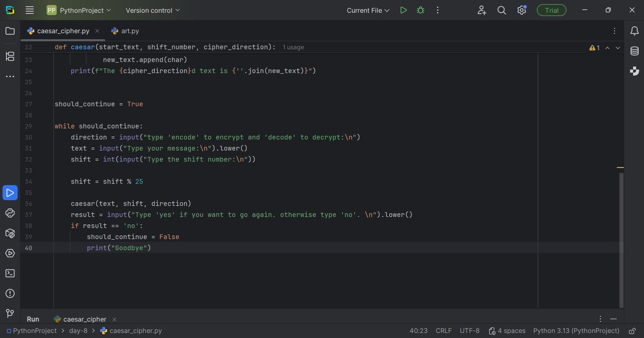Viewport: 644px width, 338px height.
Task: Click the editor vertical scrollbar
Action: (x=621, y=240)
